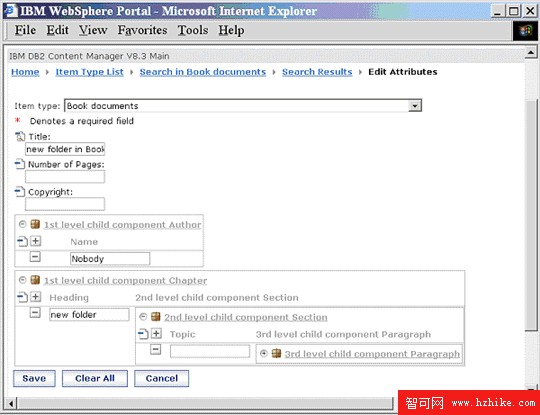Click the empty Topic input field
The width and height of the screenshot is (540, 415).
[210, 351]
